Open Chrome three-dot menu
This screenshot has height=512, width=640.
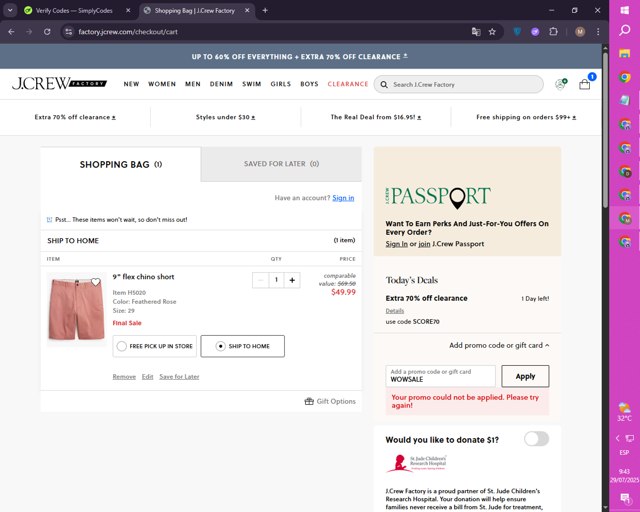598,32
